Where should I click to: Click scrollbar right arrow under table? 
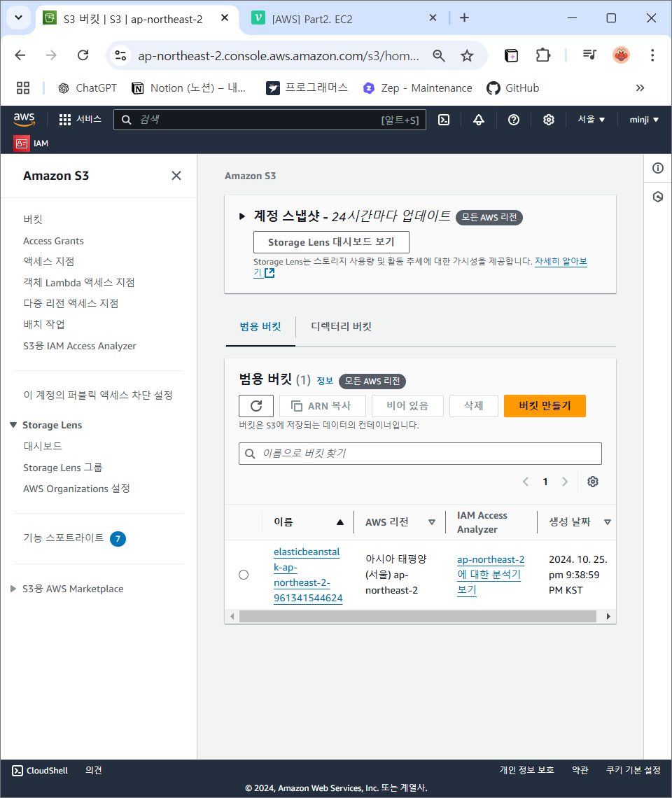(x=608, y=616)
